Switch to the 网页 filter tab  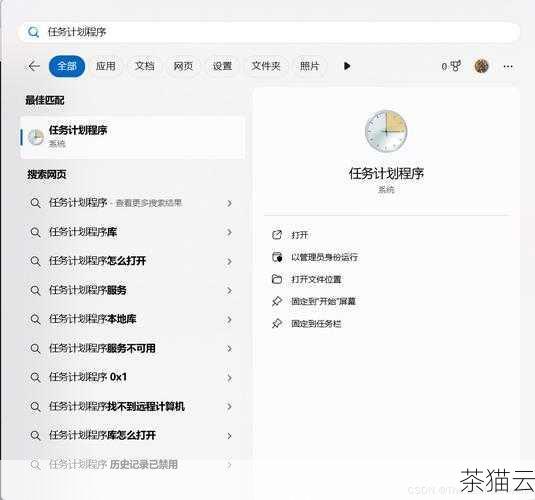click(184, 66)
